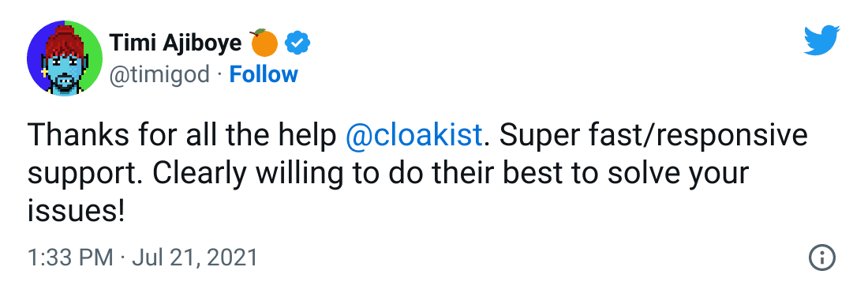Click the Twitter bird logo
Viewport: 868px width, 297px height.
tap(821, 40)
